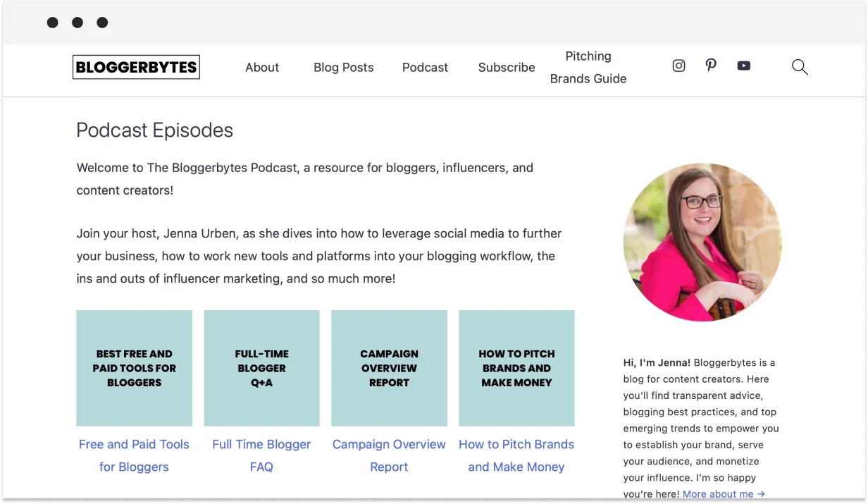
Task: Click the Podcast Episodes heading
Action: (x=154, y=130)
